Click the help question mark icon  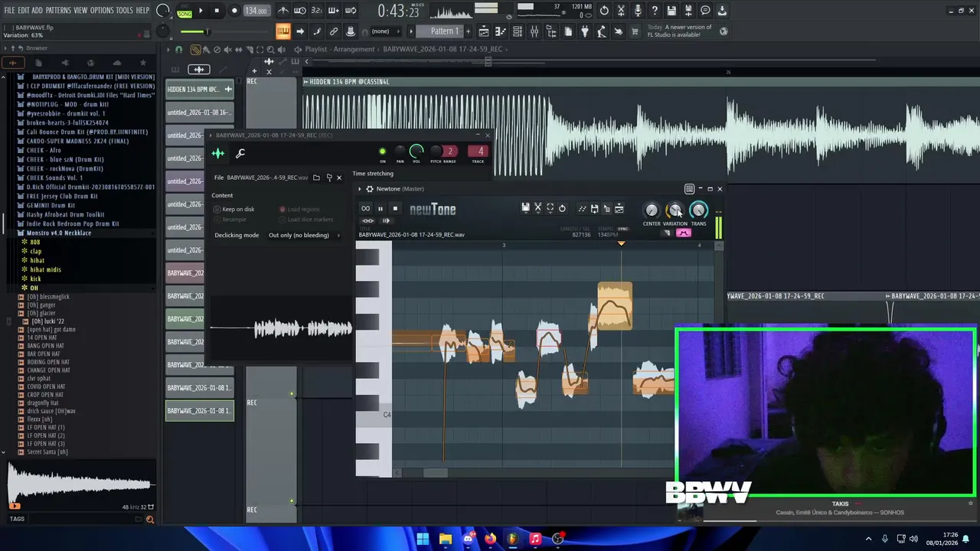pyautogui.click(x=655, y=11)
